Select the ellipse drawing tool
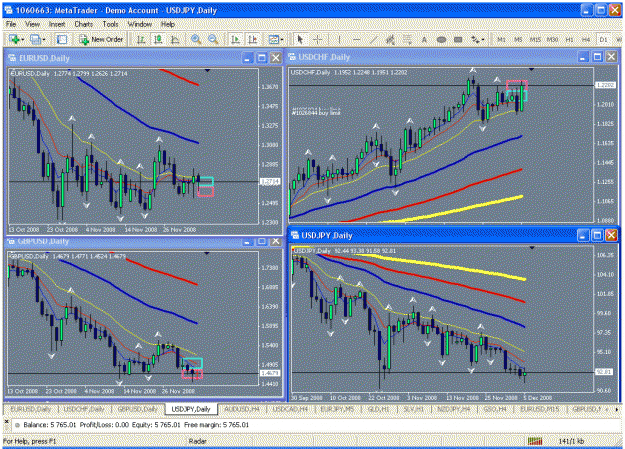The width and height of the screenshot is (625, 449). tap(441, 39)
